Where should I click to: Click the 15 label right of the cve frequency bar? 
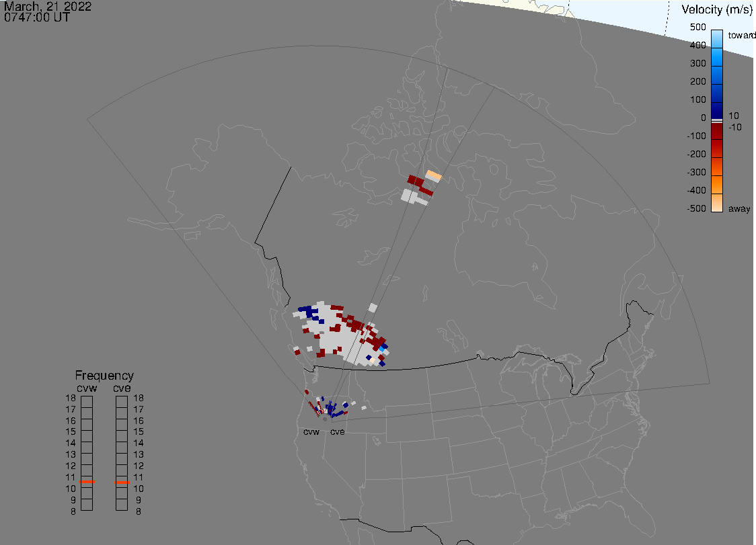coord(139,431)
